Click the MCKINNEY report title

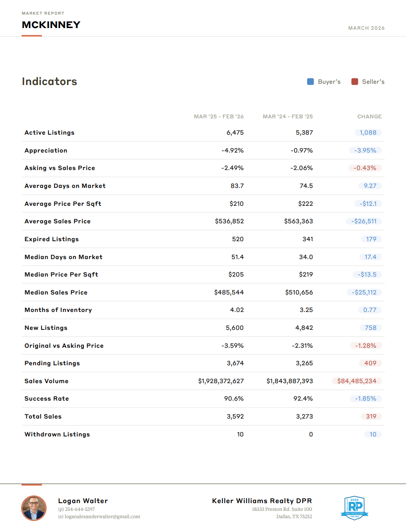[x=51, y=25]
